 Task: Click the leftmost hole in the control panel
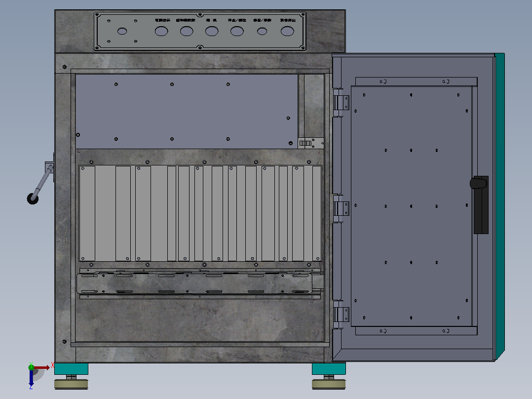[x=122, y=31]
